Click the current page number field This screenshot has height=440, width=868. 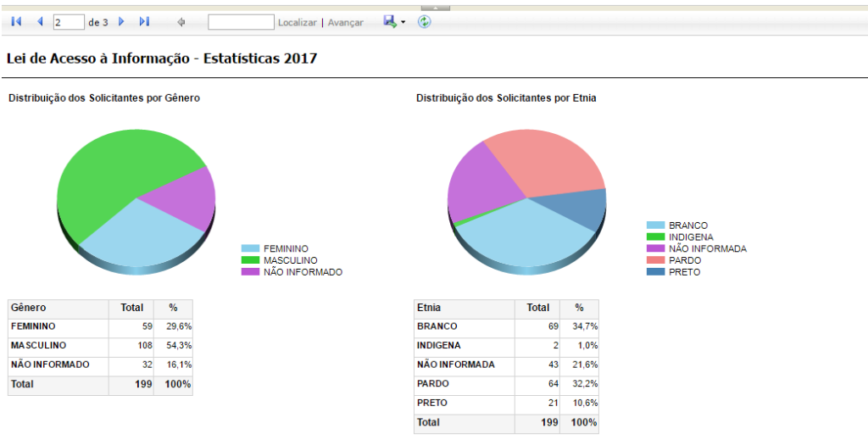(x=68, y=22)
